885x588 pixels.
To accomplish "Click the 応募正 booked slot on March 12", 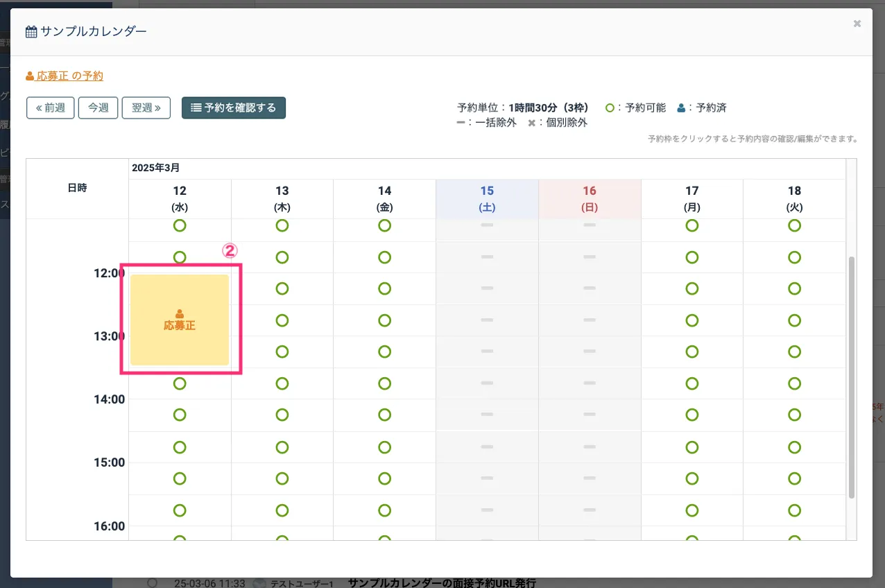I will coord(180,320).
